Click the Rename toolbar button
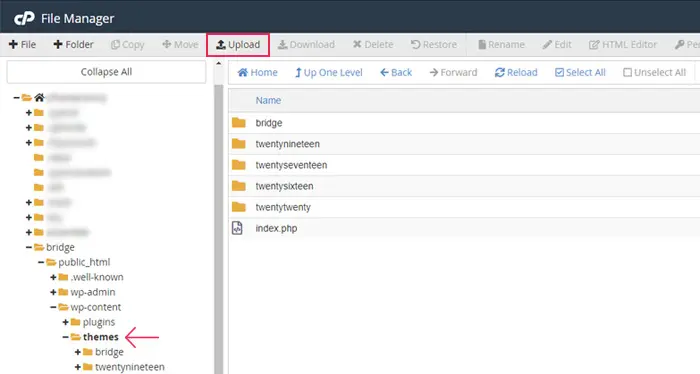Image resolution: width=700 pixels, height=374 pixels. click(x=501, y=45)
